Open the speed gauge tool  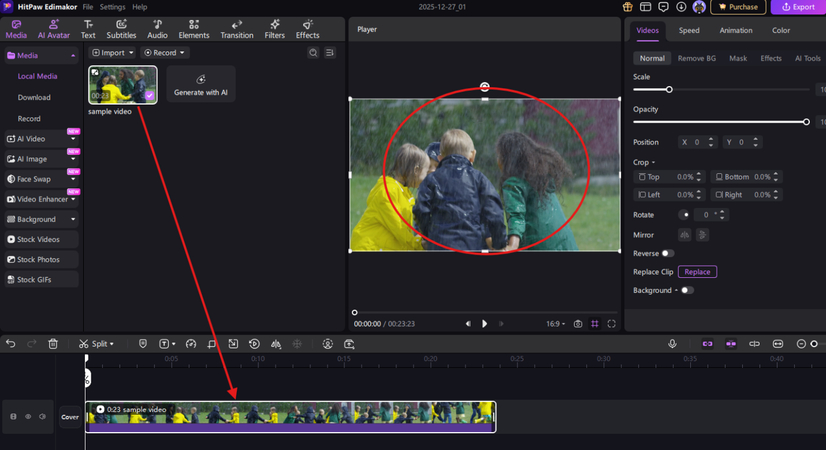click(191, 344)
